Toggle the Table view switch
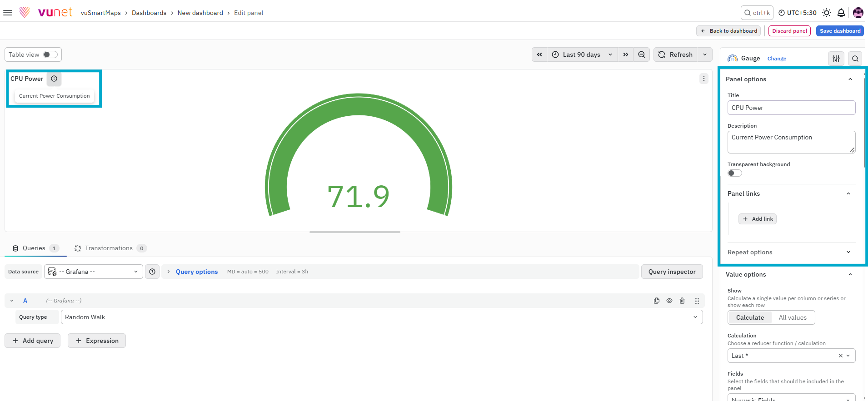Screen dimensions: 868x401 click(x=50, y=54)
